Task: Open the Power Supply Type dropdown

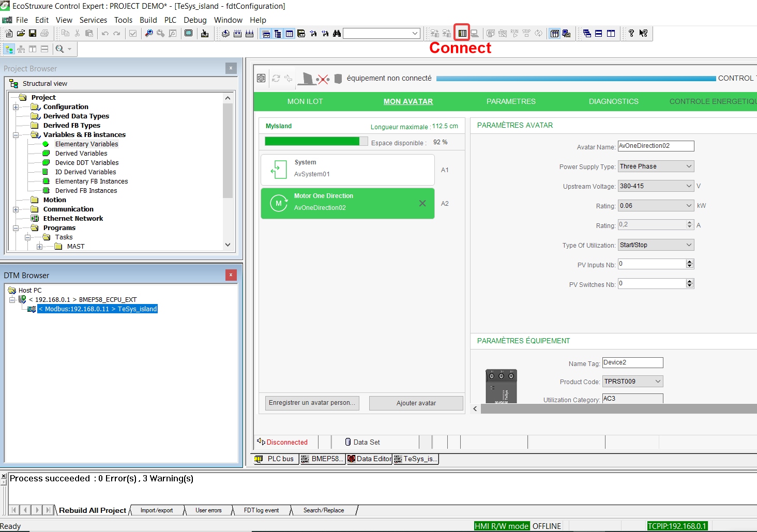Action: click(x=656, y=166)
